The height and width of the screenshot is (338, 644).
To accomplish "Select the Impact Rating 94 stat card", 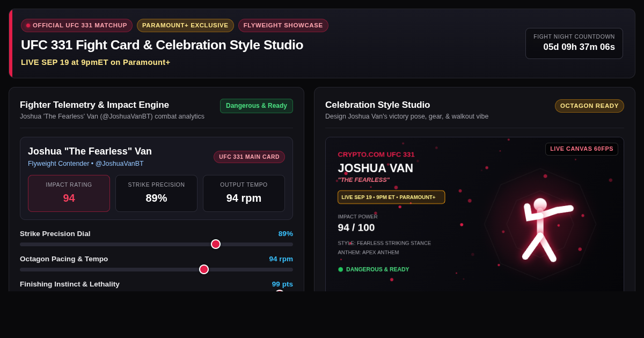I will tap(69, 193).
